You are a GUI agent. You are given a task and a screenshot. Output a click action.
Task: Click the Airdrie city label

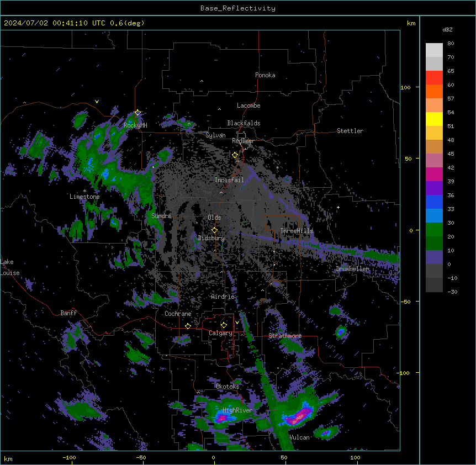coord(223,297)
